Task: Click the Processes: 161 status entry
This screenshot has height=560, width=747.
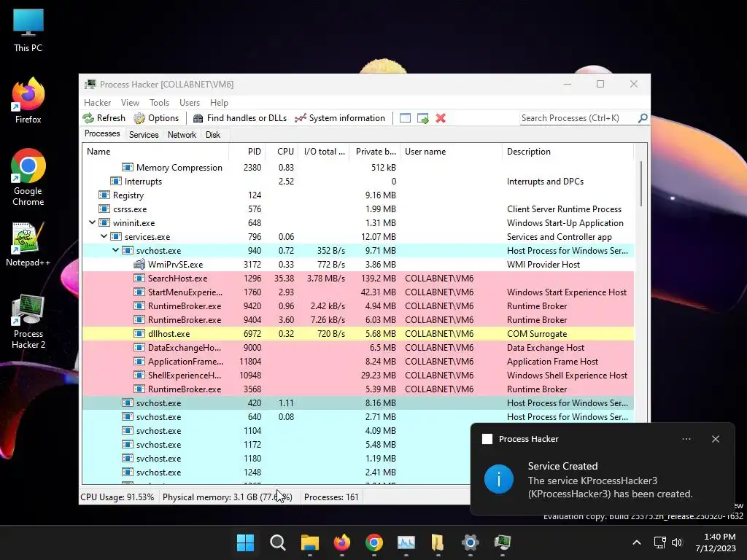Action: 331,497
